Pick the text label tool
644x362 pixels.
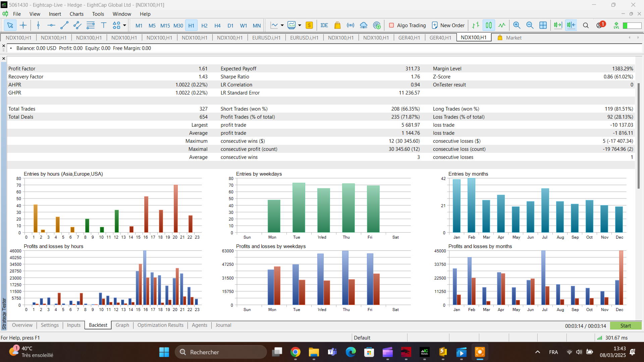point(104,25)
